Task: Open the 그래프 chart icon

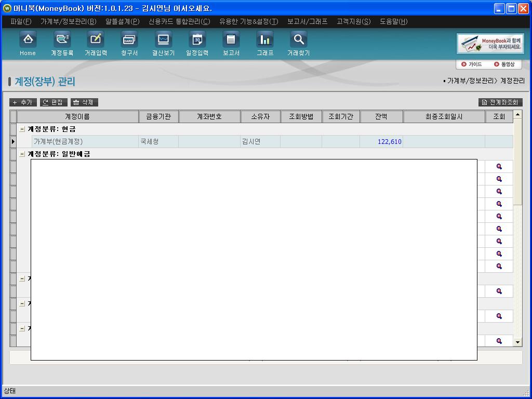Action: [265, 39]
